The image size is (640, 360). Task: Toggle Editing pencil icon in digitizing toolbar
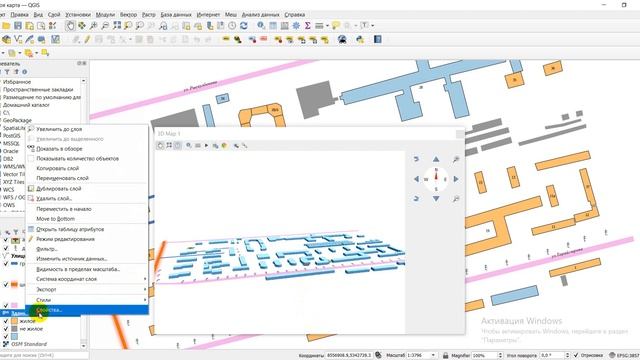[x=87, y=40]
